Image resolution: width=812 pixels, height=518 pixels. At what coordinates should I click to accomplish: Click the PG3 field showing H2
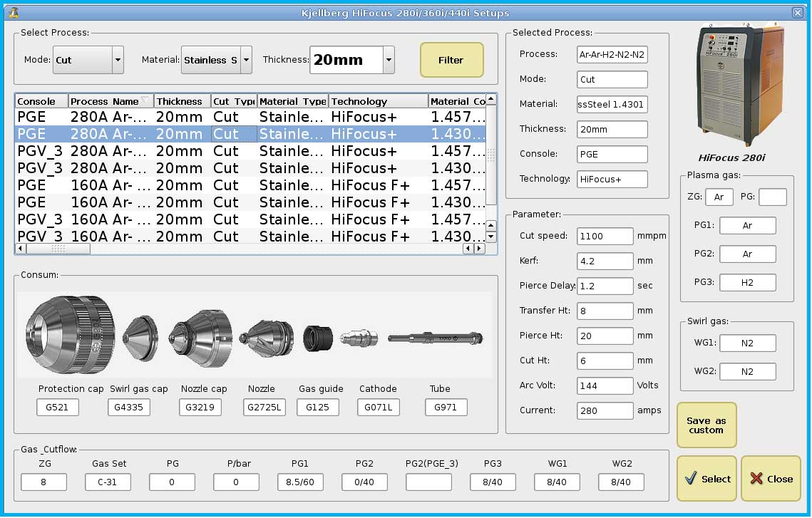tap(748, 282)
